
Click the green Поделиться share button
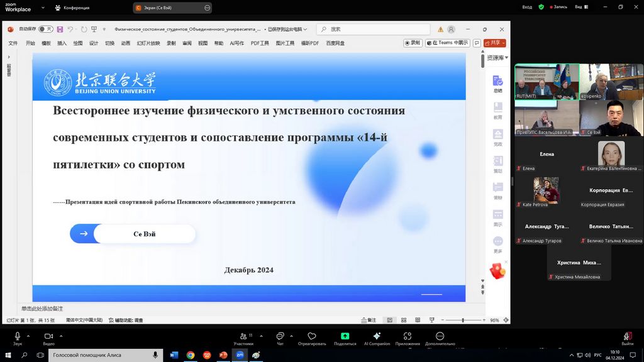click(x=345, y=337)
